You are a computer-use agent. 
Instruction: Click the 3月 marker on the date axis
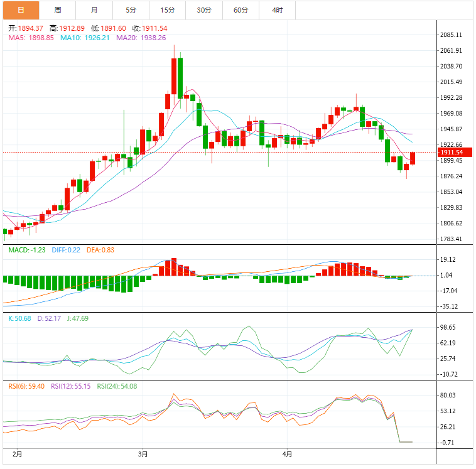143,453
